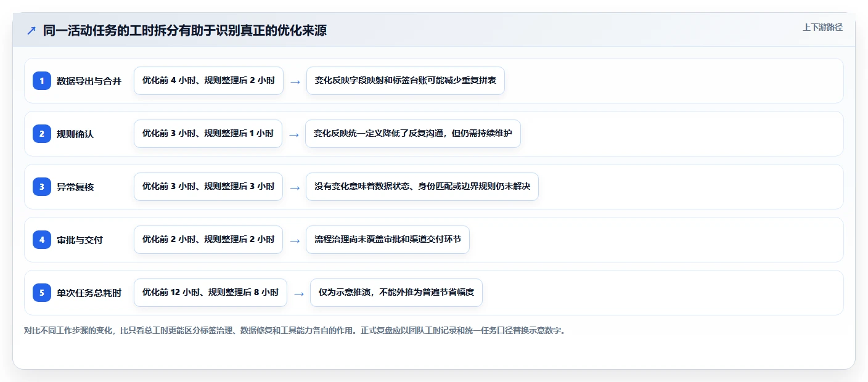868x382 pixels.
Task: Select the 规则确认 row label
Action: [75, 134]
